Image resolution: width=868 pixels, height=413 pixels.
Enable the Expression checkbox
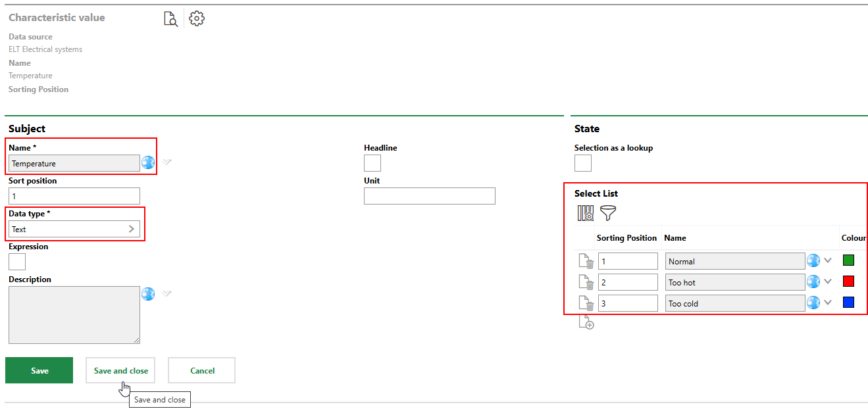pos(17,262)
